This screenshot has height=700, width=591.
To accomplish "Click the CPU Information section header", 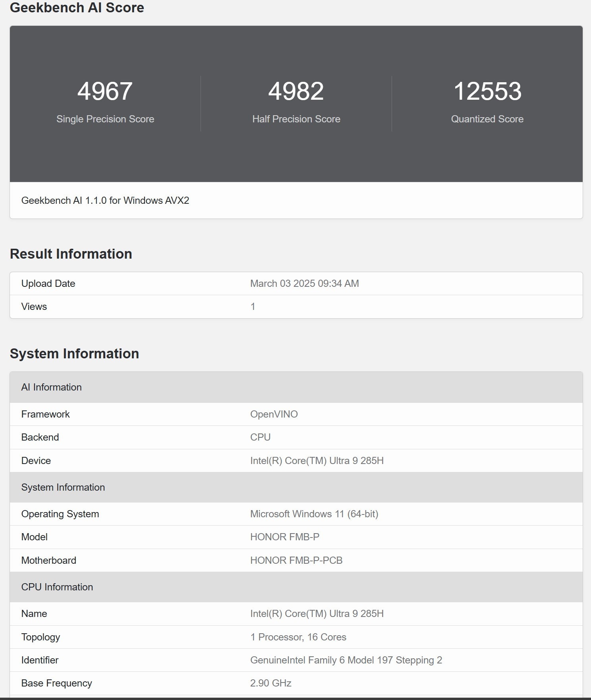I will (x=57, y=587).
